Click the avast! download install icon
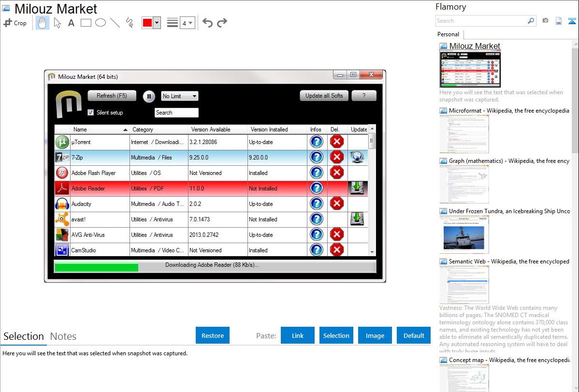Screen dimensions: 579x392 point(357,219)
